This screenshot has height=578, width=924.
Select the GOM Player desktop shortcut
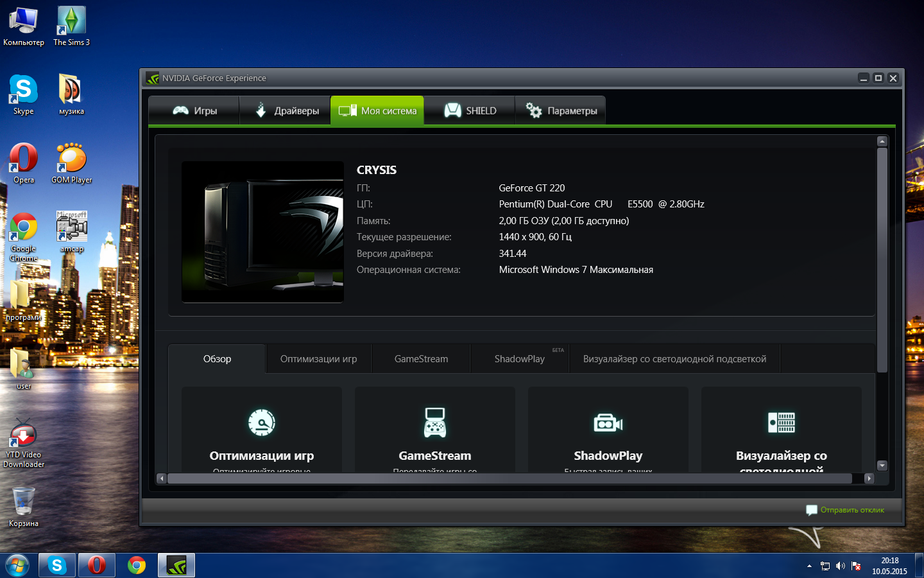point(71,164)
